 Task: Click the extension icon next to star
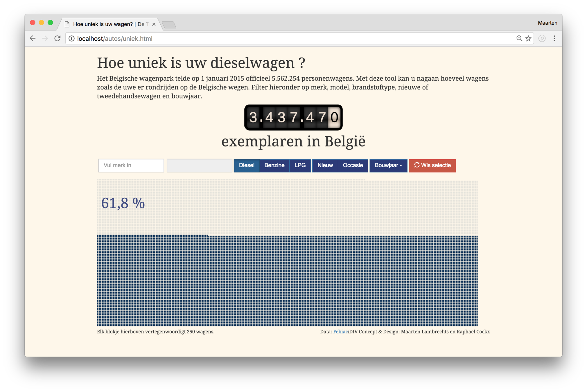point(542,38)
